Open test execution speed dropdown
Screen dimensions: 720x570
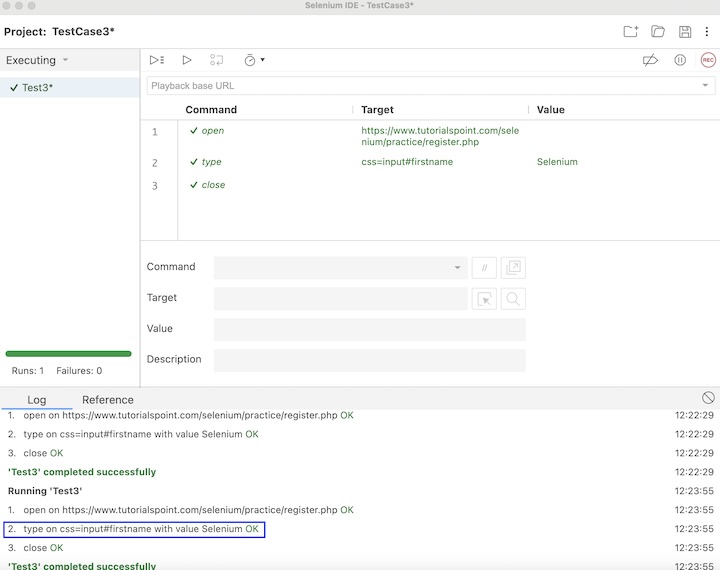tap(255, 60)
